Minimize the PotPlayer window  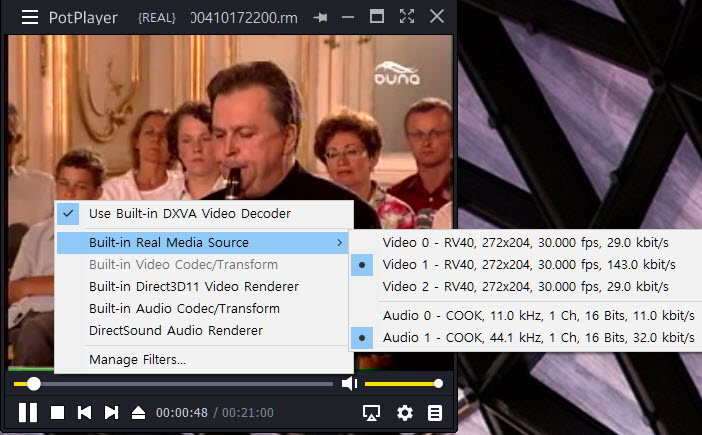tap(348, 17)
